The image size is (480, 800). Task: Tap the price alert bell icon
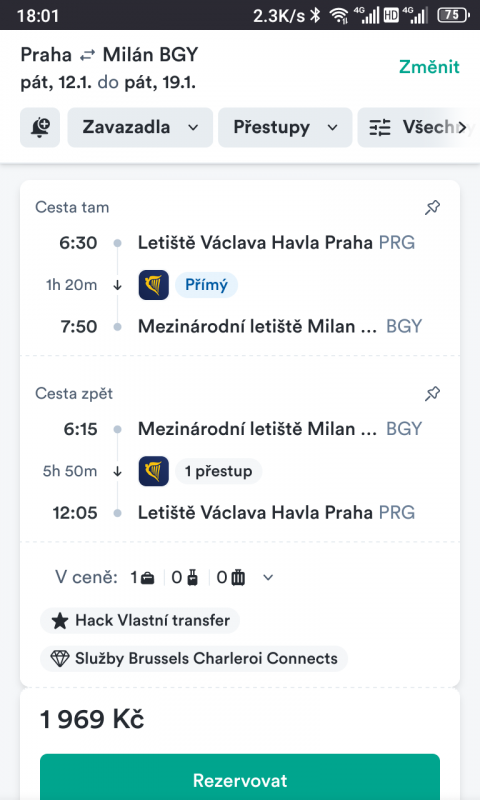tap(40, 127)
